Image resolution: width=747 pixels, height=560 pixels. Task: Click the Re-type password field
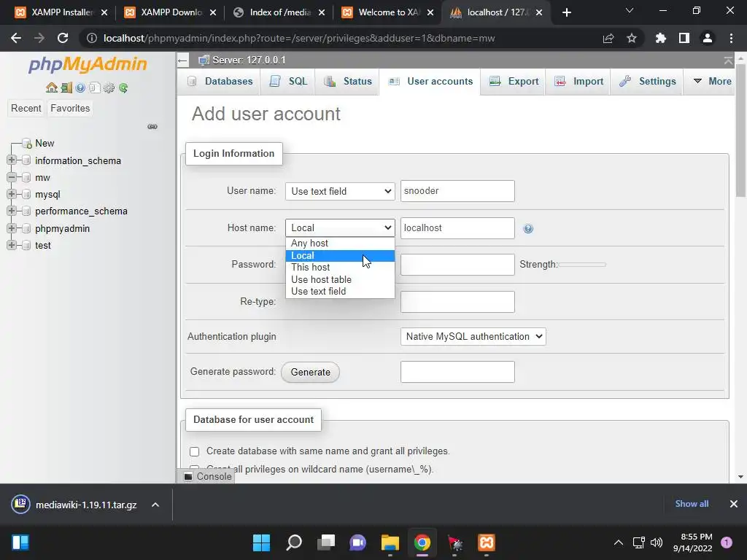(457, 302)
